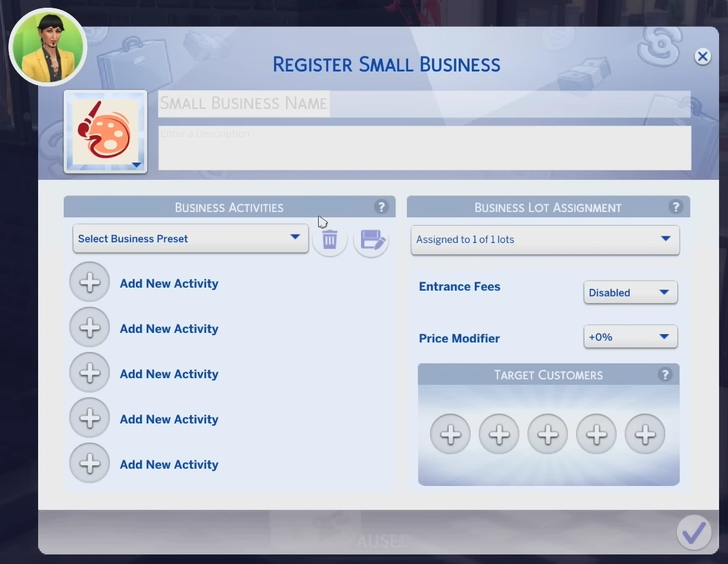Click the Business Activities header text
This screenshot has height=564, width=728.
click(x=229, y=207)
